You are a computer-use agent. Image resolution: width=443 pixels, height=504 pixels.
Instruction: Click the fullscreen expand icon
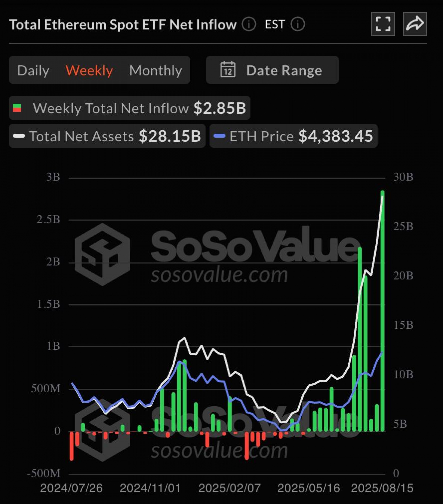383,24
